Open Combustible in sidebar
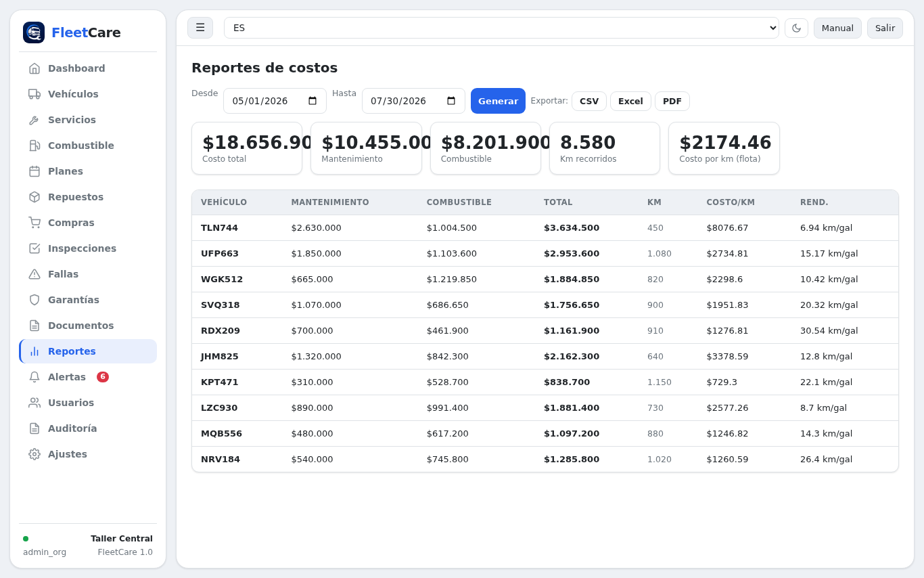This screenshot has height=578, width=924. [88, 146]
